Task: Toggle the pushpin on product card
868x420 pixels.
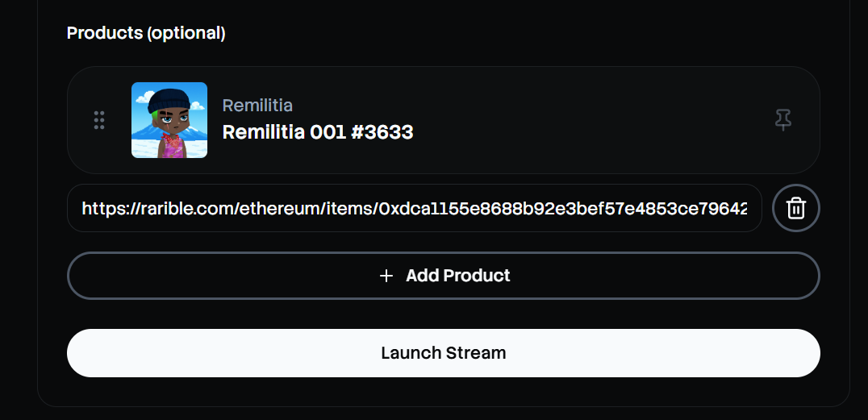Action: pos(782,120)
